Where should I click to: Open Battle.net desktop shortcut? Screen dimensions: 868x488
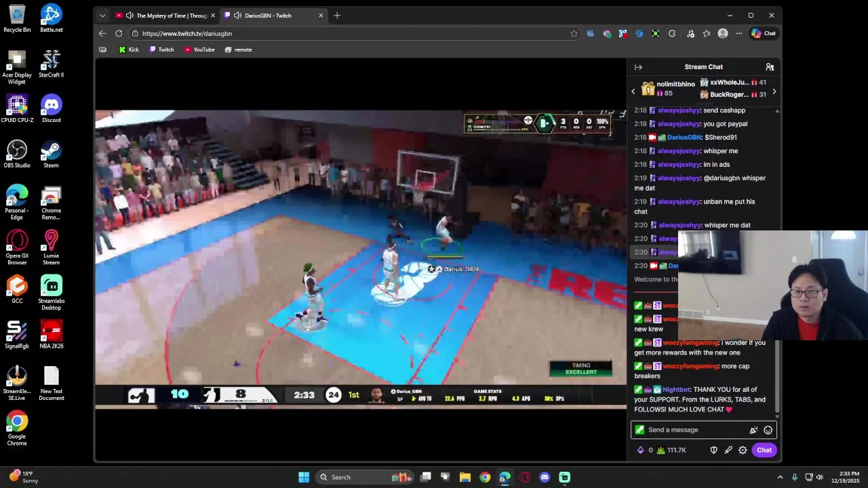pos(51,18)
